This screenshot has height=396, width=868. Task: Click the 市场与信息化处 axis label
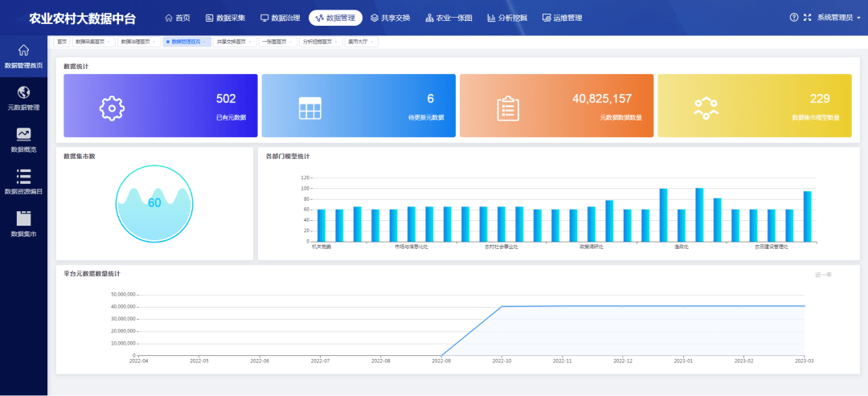coord(411,247)
